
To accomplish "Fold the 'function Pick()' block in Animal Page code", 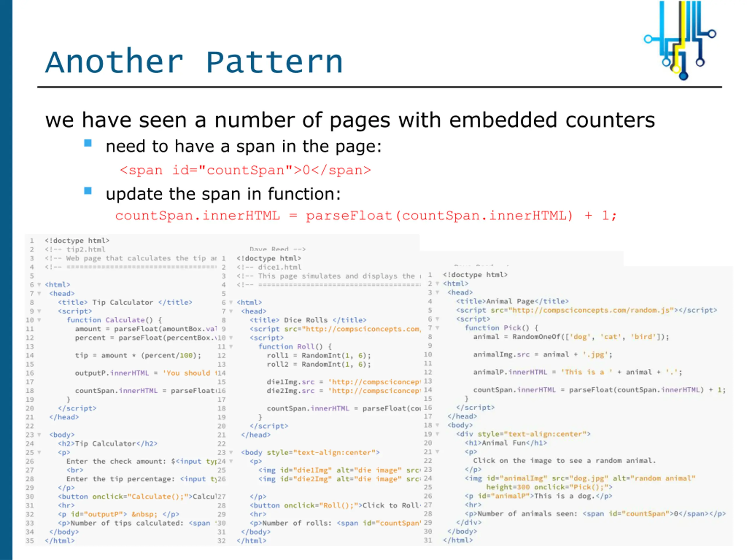I will (x=437, y=328).
